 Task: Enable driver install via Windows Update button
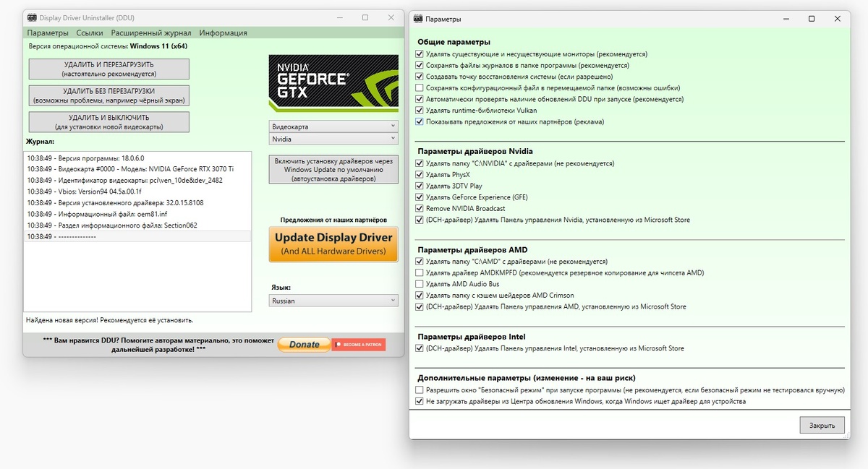(333, 169)
